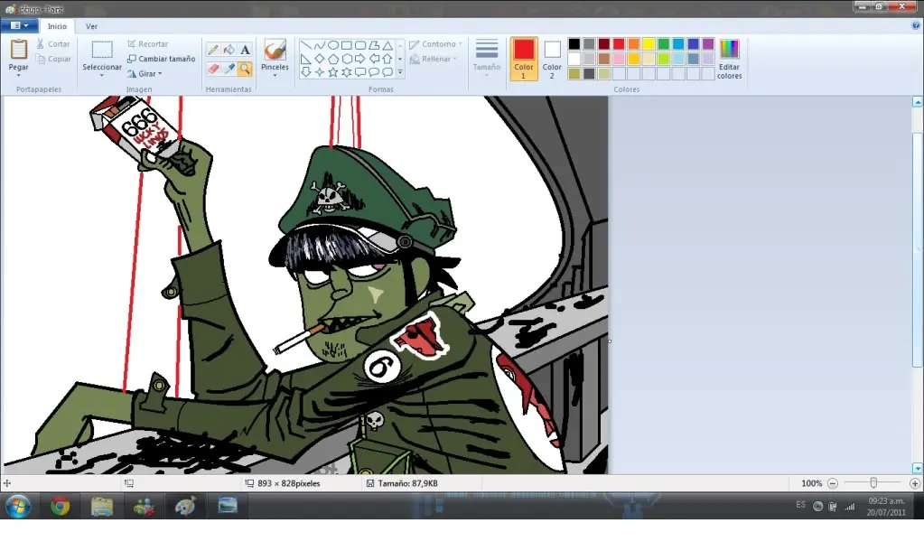Viewport: 924px width, 560px height.
Task: Open the Tamaño line size dropdown
Action: [x=487, y=59]
